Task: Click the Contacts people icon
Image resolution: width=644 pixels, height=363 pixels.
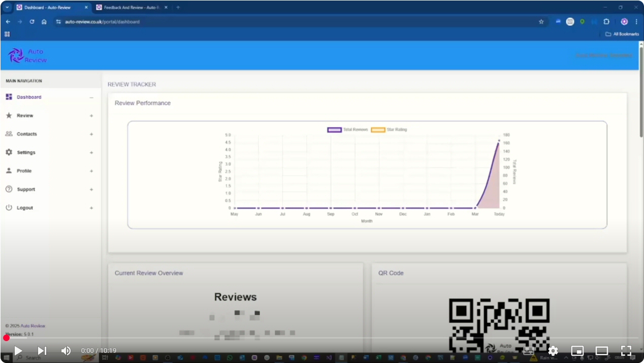Action: [x=9, y=134]
